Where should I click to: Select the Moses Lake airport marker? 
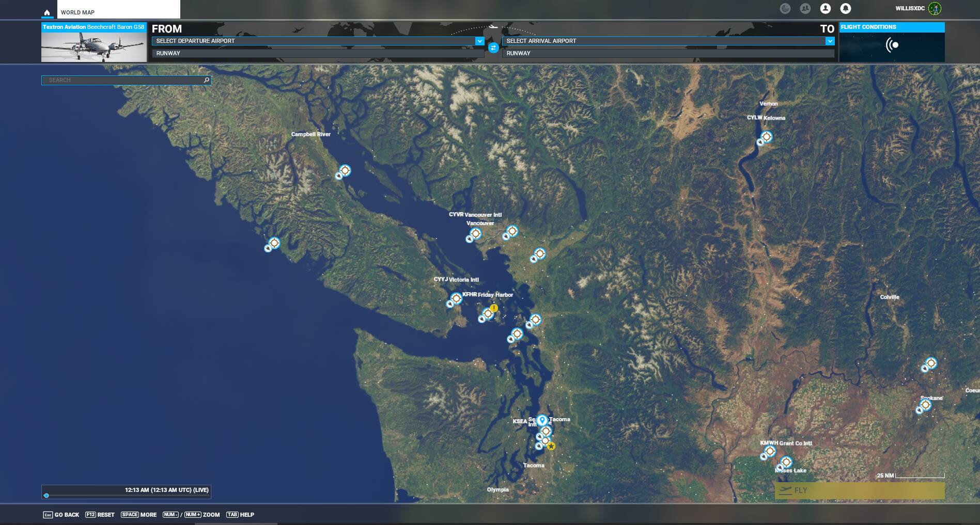coord(786,462)
